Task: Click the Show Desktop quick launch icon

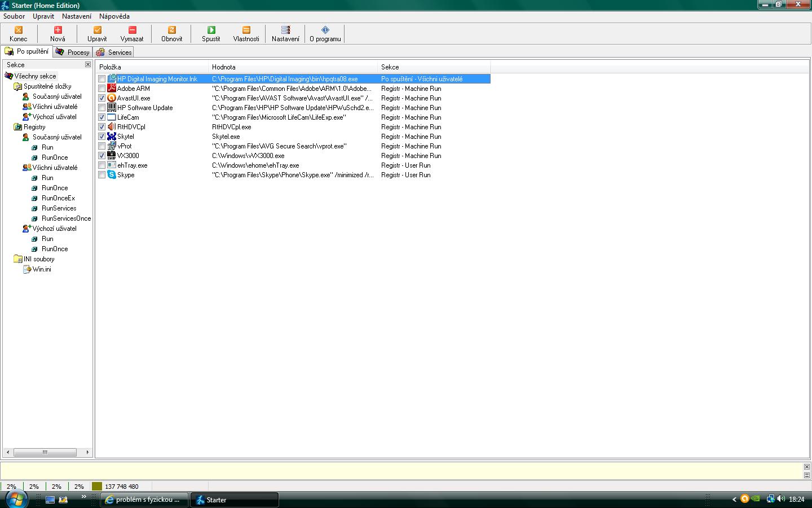Action: [50, 500]
